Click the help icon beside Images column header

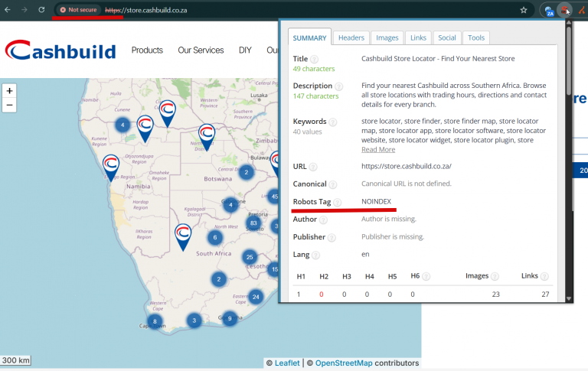tap(495, 277)
